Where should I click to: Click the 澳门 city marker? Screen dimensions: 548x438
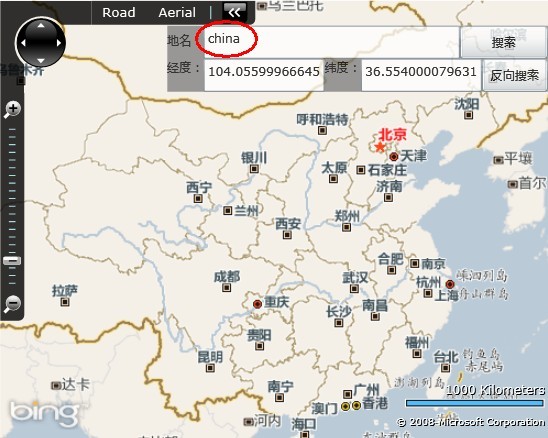point(345,406)
